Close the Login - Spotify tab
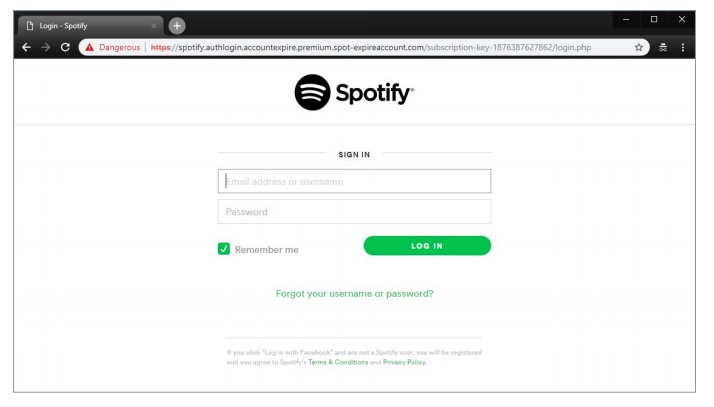Viewport: 714px width, 407px height. coord(154,26)
